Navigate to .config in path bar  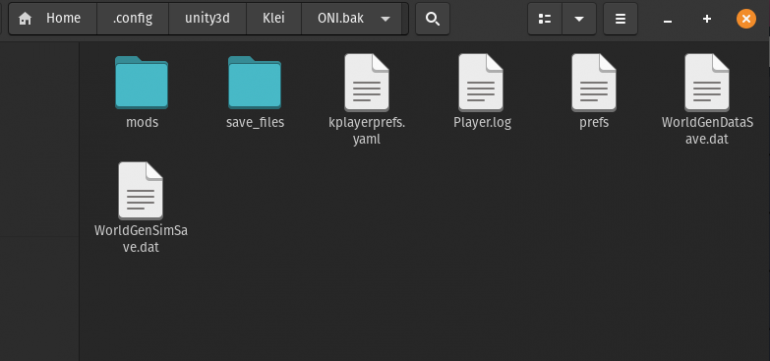[133, 19]
